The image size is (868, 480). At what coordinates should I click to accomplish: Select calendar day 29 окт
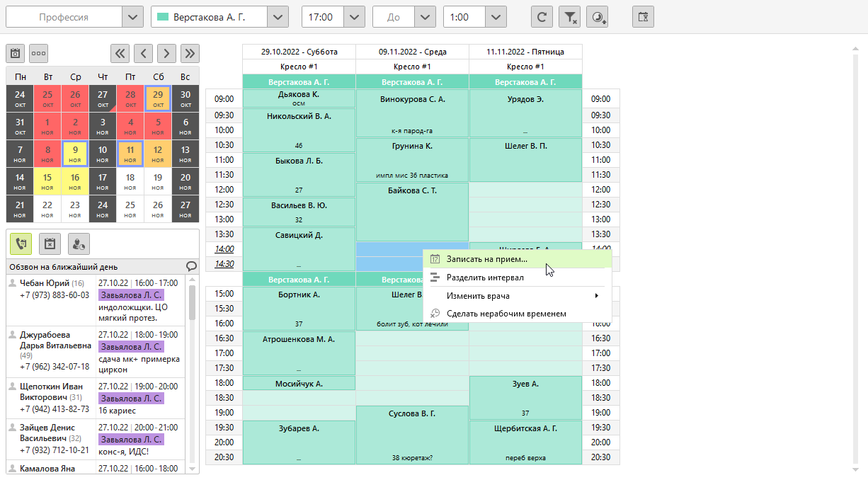click(x=158, y=98)
